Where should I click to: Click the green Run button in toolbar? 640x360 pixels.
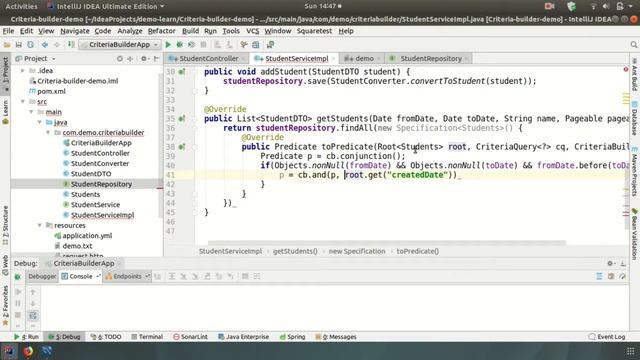(168, 44)
